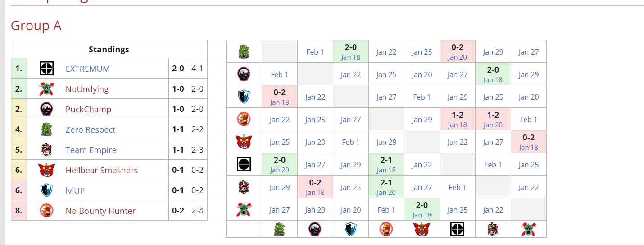644x245 pixels.
Task: Click the EXTREMUM logo in the Standings table
Action: point(46,69)
